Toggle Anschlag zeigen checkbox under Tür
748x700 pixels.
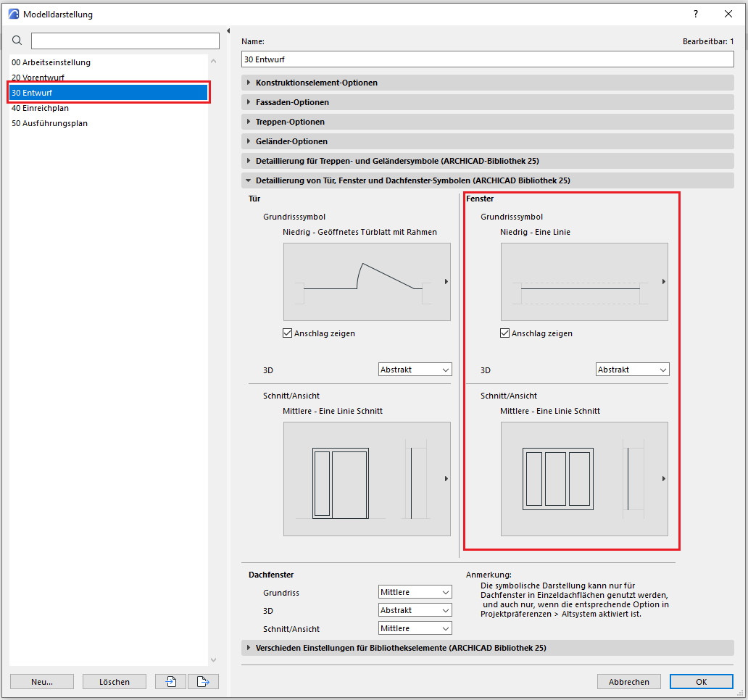click(x=288, y=333)
